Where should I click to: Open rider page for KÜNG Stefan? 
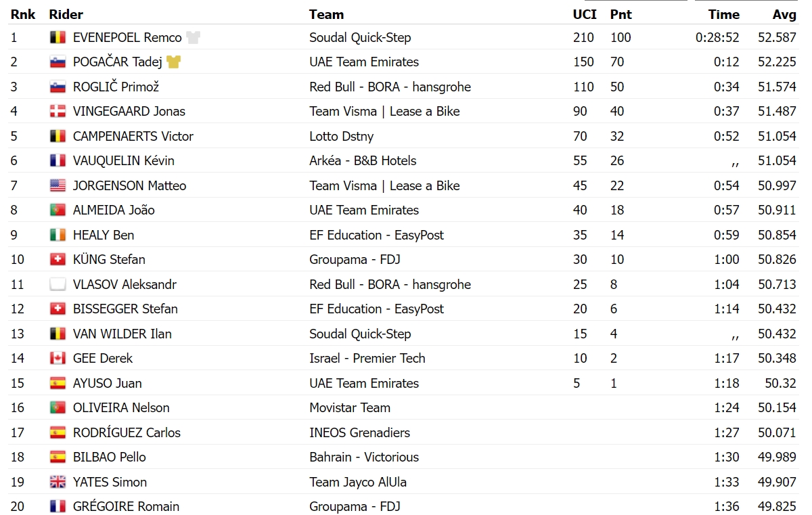coord(109,259)
